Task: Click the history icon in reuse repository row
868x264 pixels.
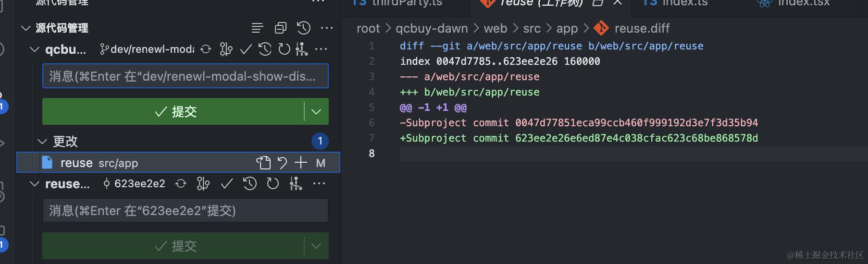Action: (249, 183)
